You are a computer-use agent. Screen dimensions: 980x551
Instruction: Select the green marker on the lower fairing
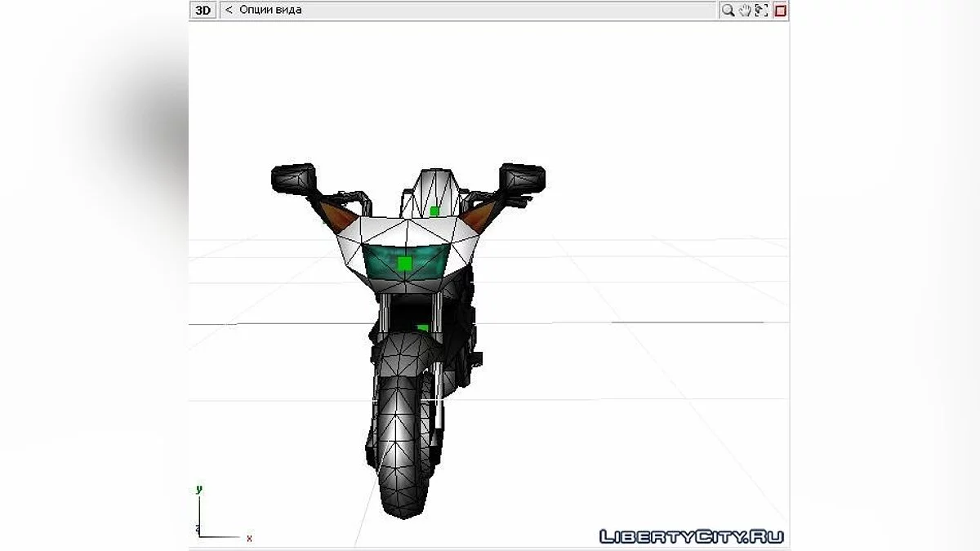(x=421, y=327)
